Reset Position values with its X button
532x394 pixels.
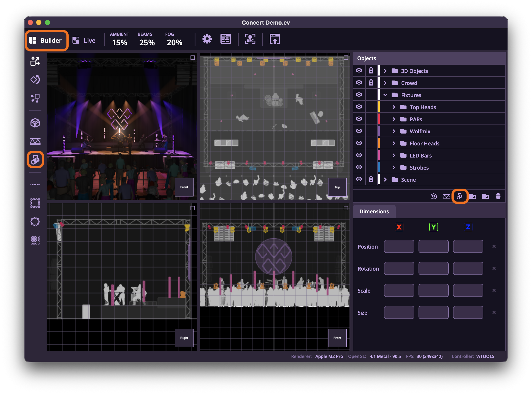coord(494,246)
